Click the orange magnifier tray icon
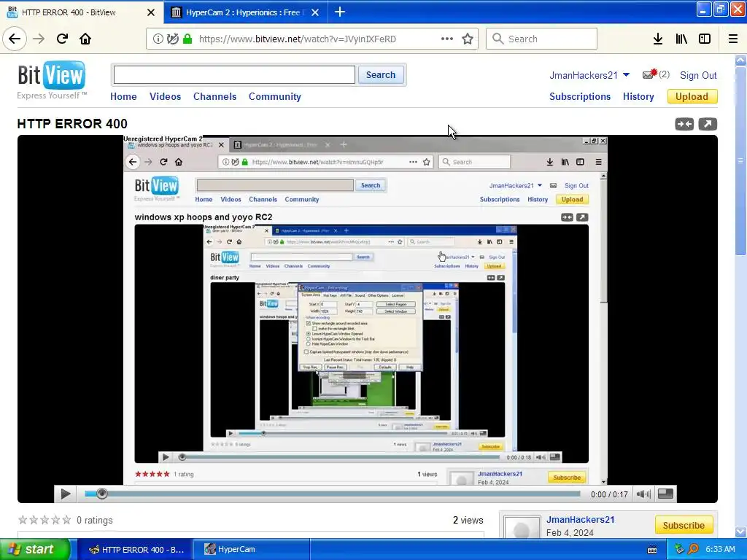747x560 pixels. [693, 549]
